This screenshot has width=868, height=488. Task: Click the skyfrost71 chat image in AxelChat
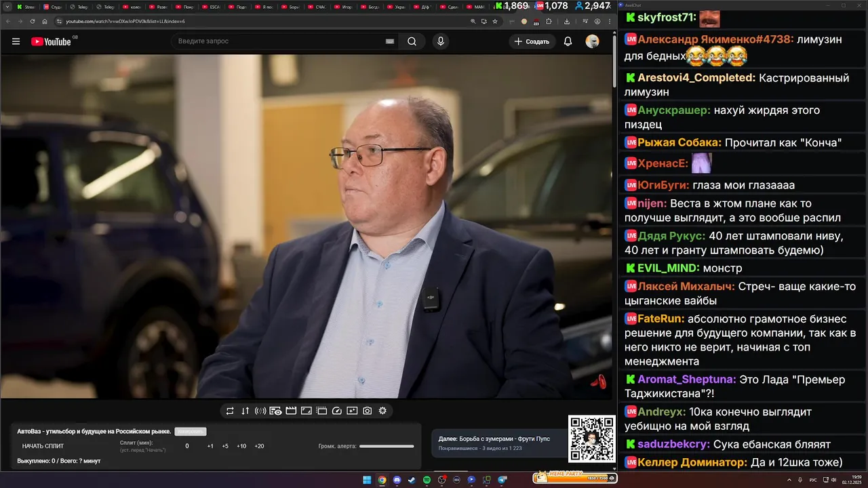(x=709, y=18)
